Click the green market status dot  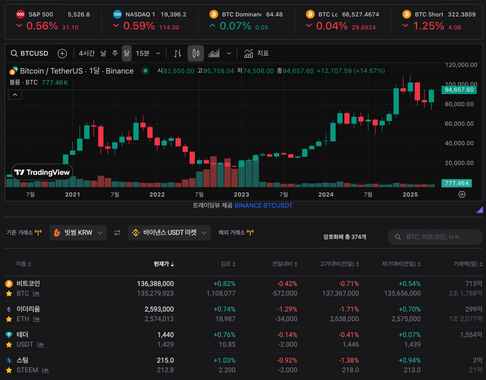click(145, 71)
